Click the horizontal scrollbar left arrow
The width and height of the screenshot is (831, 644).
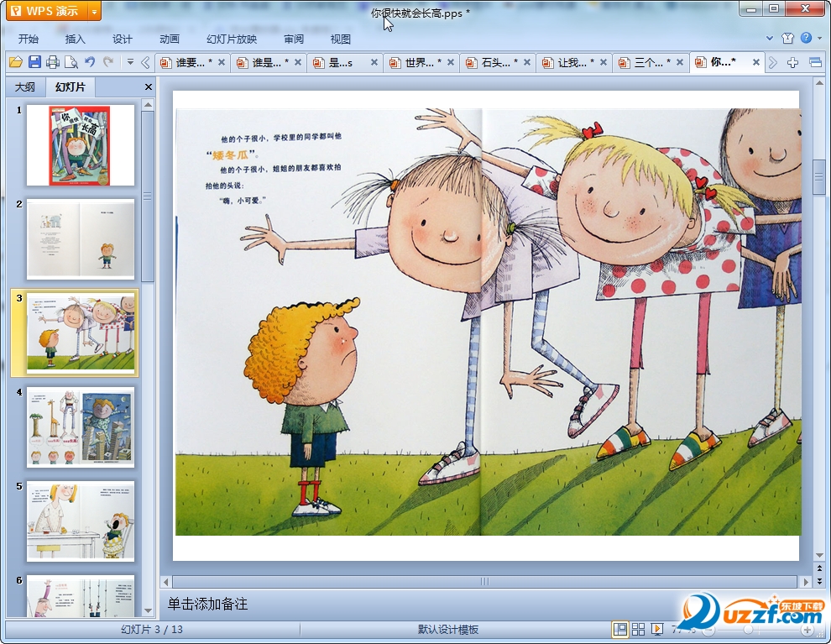tap(166, 582)
